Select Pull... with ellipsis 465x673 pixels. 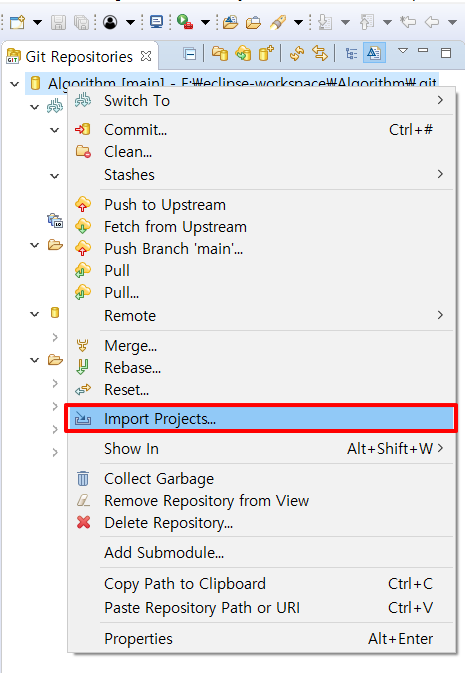point(261,293)
